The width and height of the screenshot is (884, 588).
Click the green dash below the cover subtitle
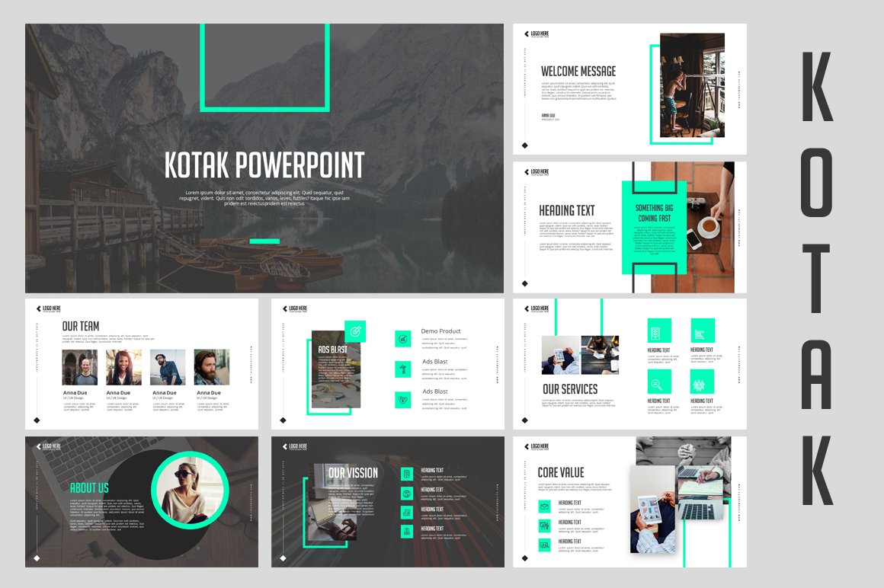[264, 241]
